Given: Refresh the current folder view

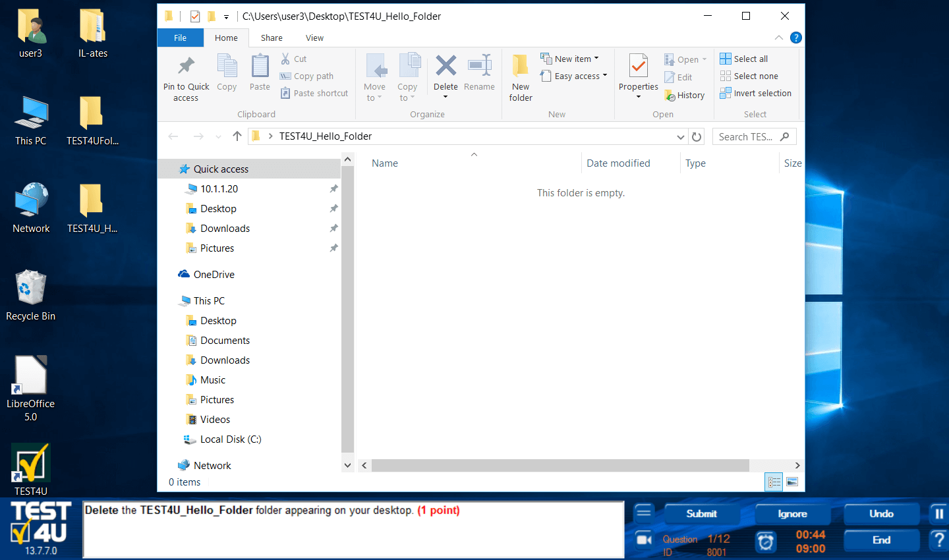Looking at the screenshot, I should [x=697, y=137].
